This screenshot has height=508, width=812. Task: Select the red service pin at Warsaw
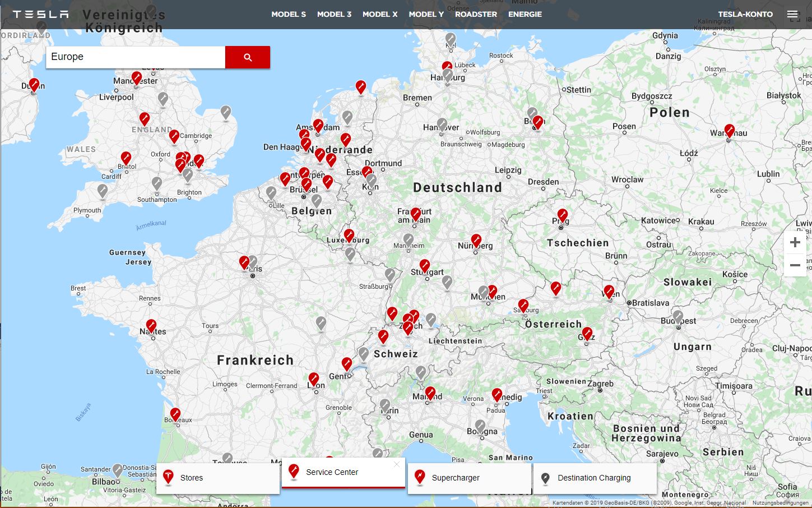tap(729, 131)
